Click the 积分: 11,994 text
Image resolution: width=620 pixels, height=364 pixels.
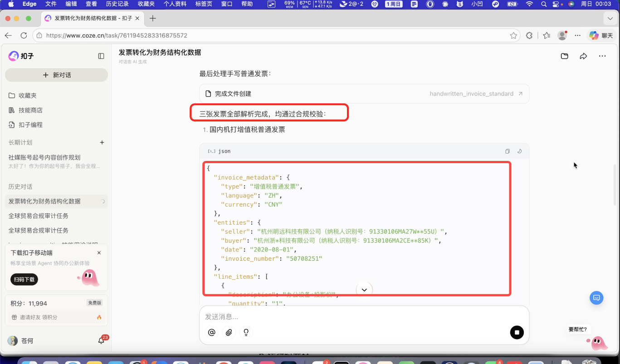pos(29,303)
